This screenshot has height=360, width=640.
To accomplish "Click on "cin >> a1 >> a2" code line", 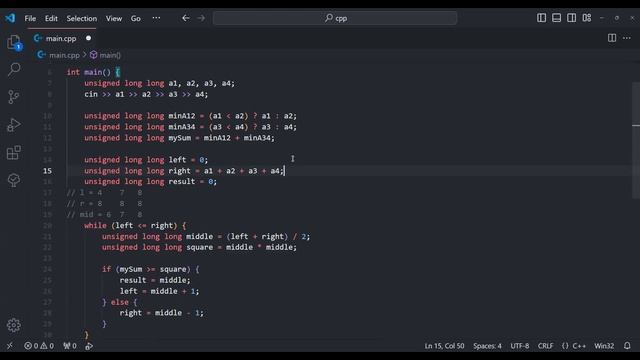I will coord(146,94).
